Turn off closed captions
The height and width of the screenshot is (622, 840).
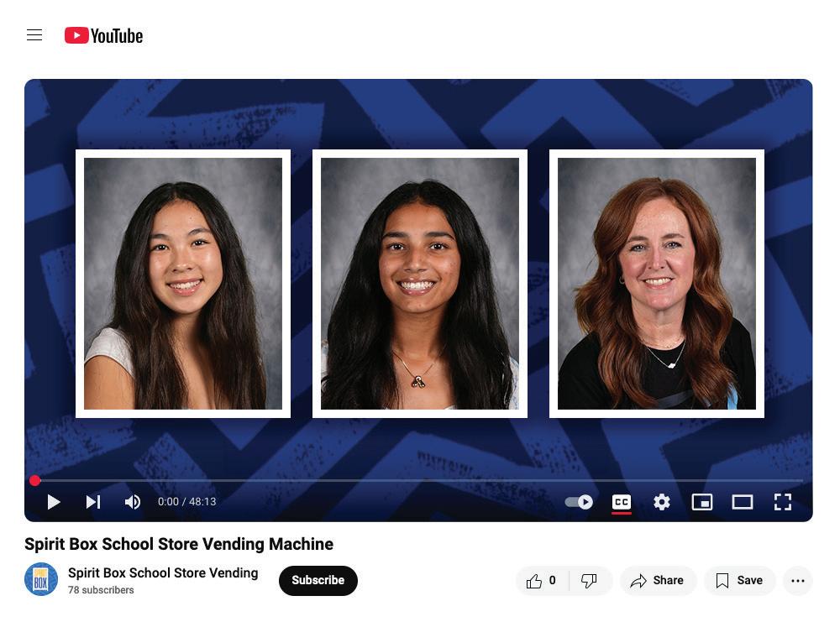(622, 502)
